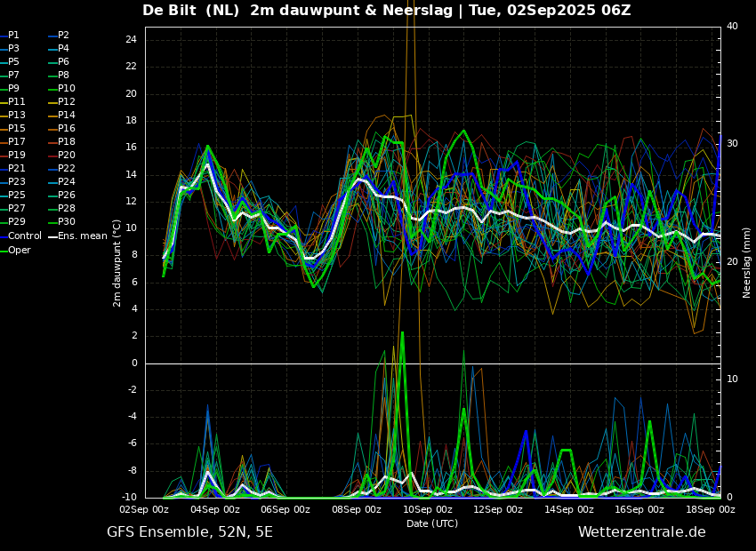The height and width of the screenshot is (551, 756).
Task: Click the GFS Ensemble, 52N, 5E caption
Action: [x=189, y=532]
